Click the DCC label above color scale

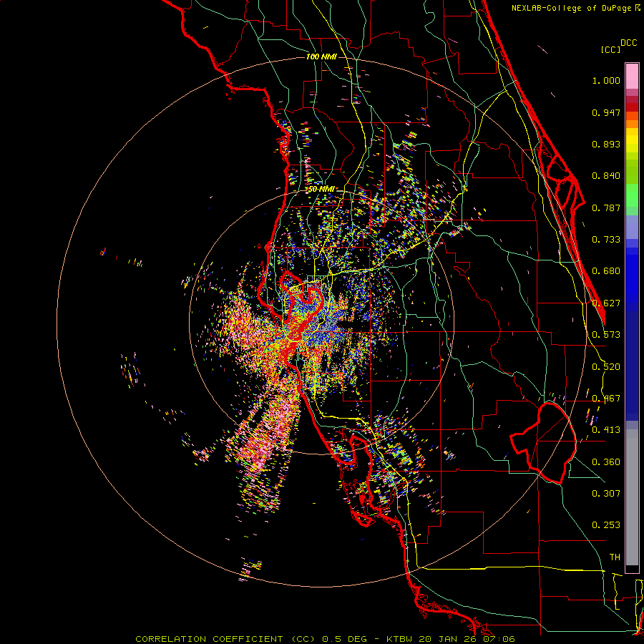click(x=629, y=43)
